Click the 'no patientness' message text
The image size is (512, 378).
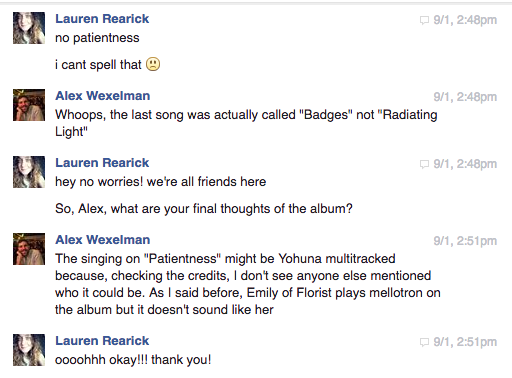(97, 38)
